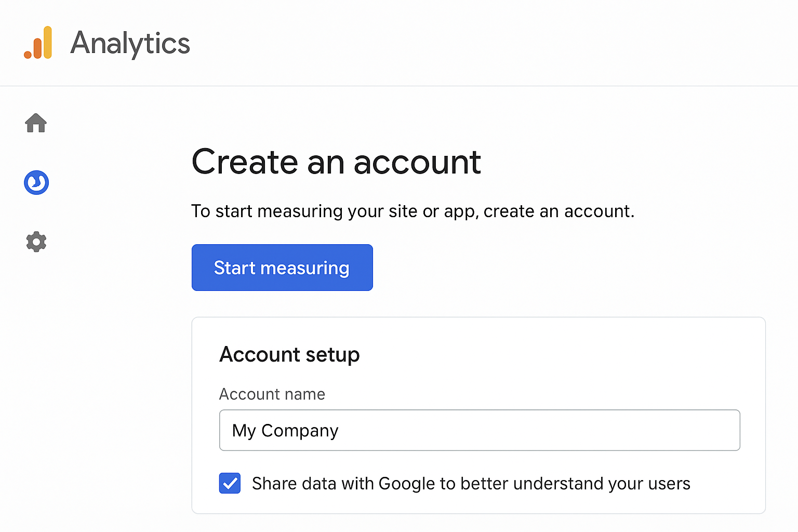This screenshot has width=798, height=532.
Task: Click the 'Account name' label
Action: click(x=272, y=394)
